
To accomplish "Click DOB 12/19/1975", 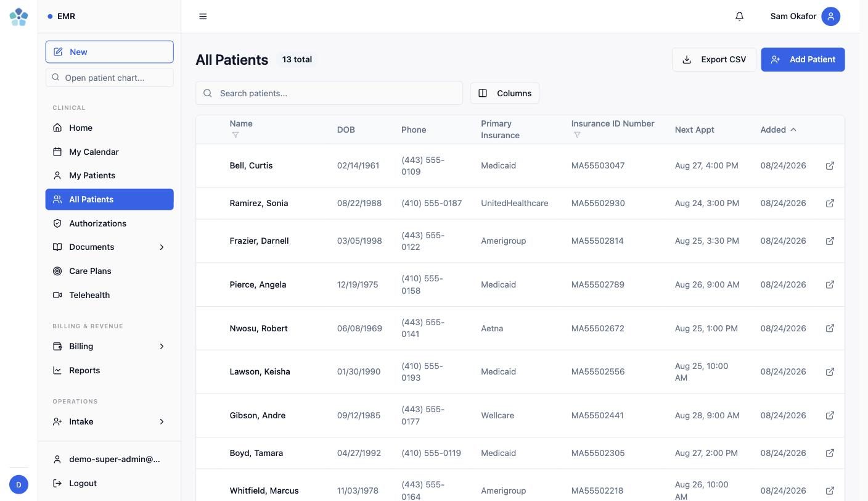I will (x=358, y=284).
